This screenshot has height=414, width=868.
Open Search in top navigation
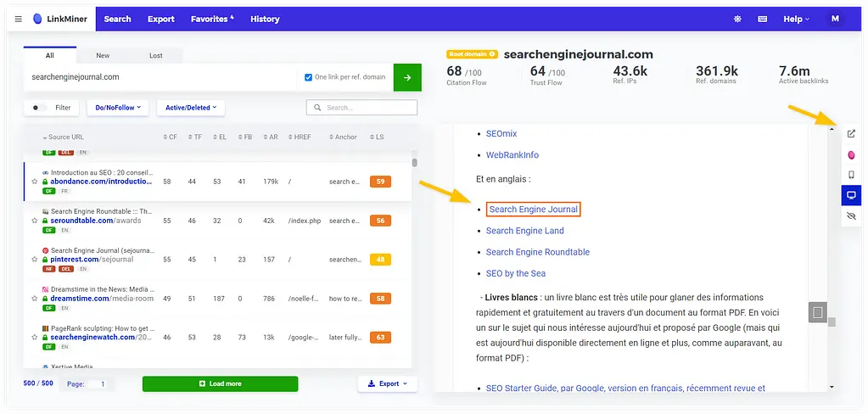coord(117,19)
